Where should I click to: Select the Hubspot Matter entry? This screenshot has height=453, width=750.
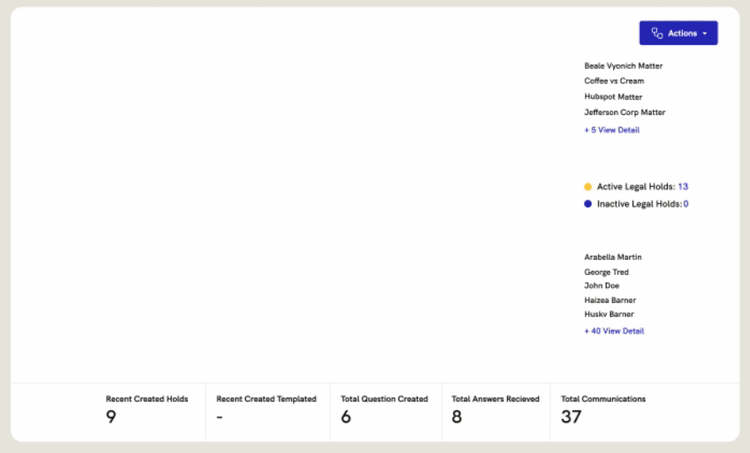coord(613,97)
